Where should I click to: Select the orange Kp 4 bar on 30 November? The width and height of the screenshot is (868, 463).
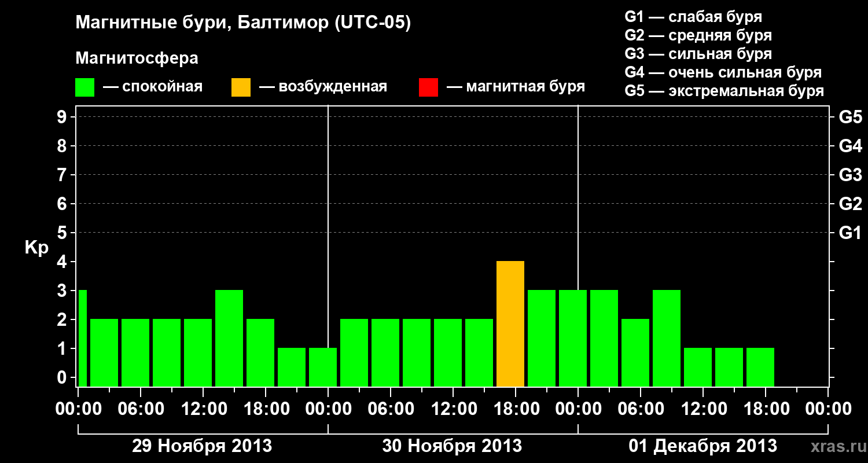click(x=510, y=324)
